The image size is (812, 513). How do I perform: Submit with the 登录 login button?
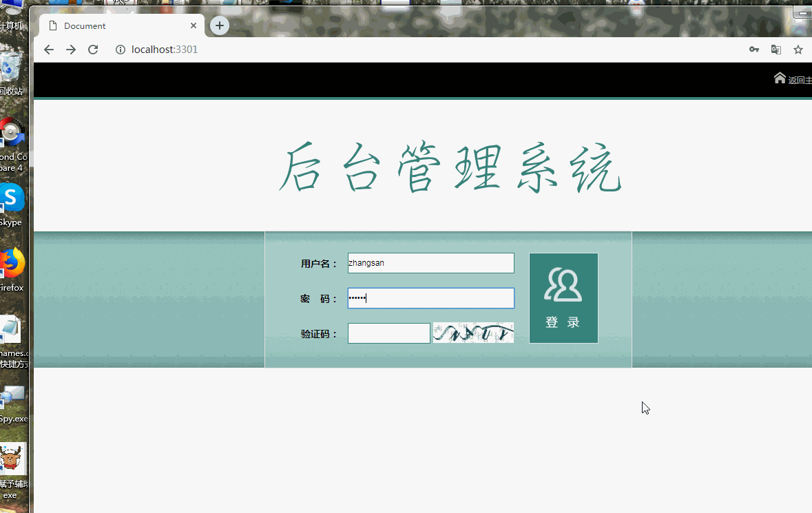(x=563, y=298)
